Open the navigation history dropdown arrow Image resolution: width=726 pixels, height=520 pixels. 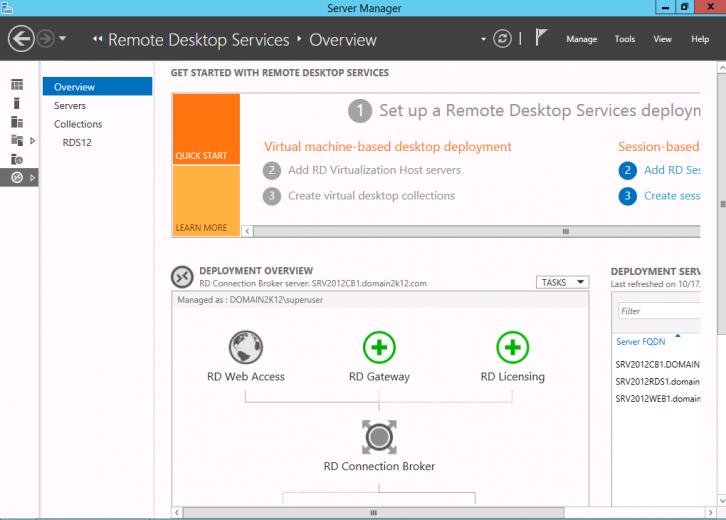(63, 38)
